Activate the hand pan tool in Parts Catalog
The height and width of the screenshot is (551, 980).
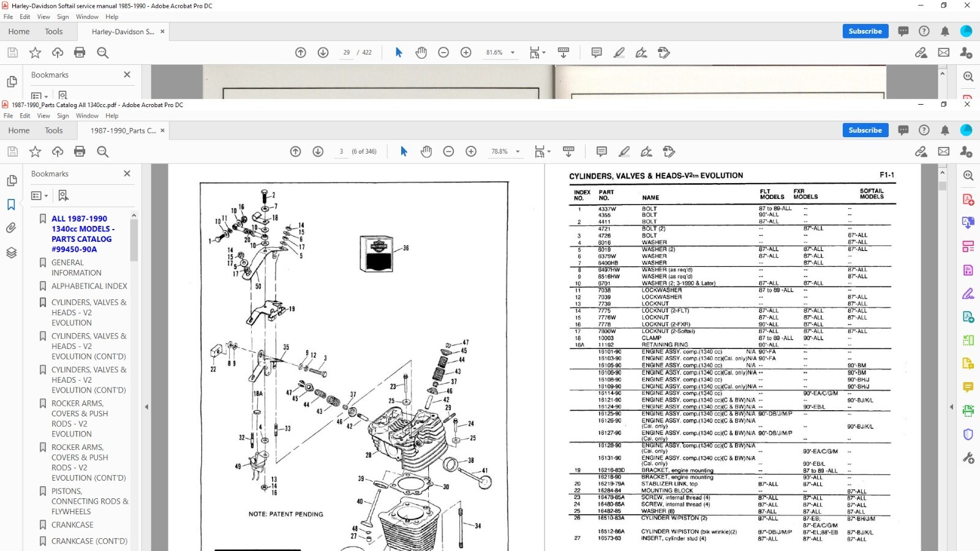point(426,151)
